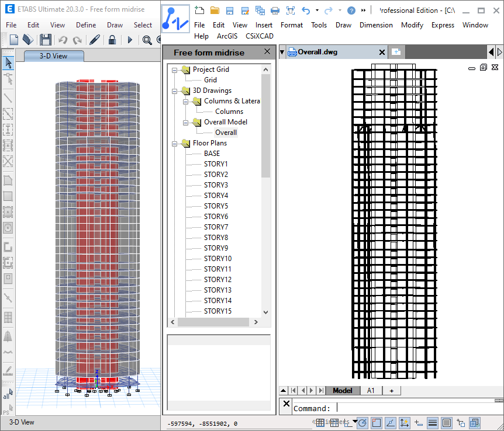Run analysis with the play icon
The height and width of the screenshot is (431, 504).
click(x=130, y=40)
